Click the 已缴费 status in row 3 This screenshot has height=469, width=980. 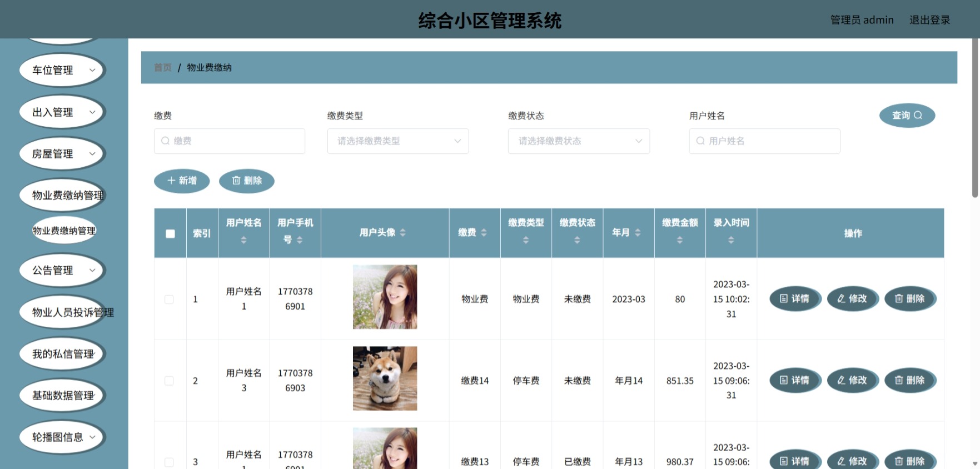[577, 462]
